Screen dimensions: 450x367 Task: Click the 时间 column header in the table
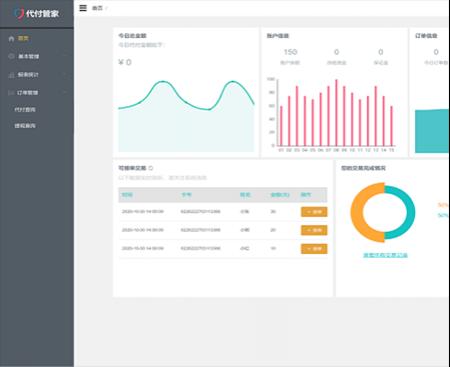tap(127, 195)
